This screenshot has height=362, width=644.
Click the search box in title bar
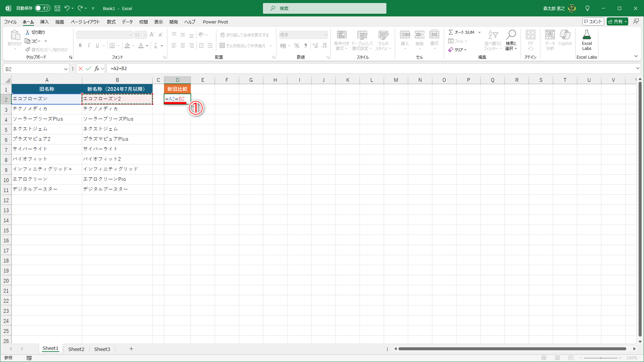pyautogui.click(x=324, y=8)
